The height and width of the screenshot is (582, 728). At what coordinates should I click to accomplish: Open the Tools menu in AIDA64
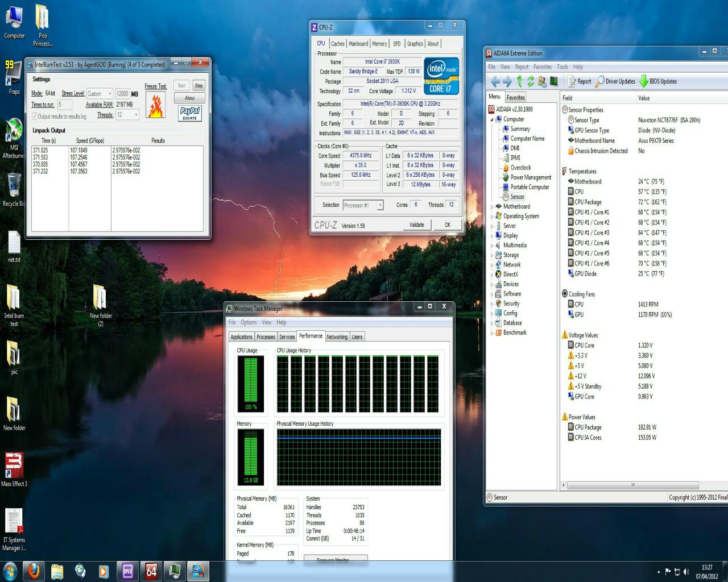[x=562, y=66]
